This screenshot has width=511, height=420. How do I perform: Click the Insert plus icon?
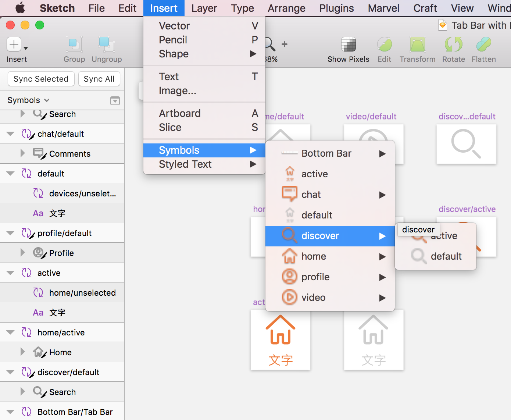pos(14,45)
